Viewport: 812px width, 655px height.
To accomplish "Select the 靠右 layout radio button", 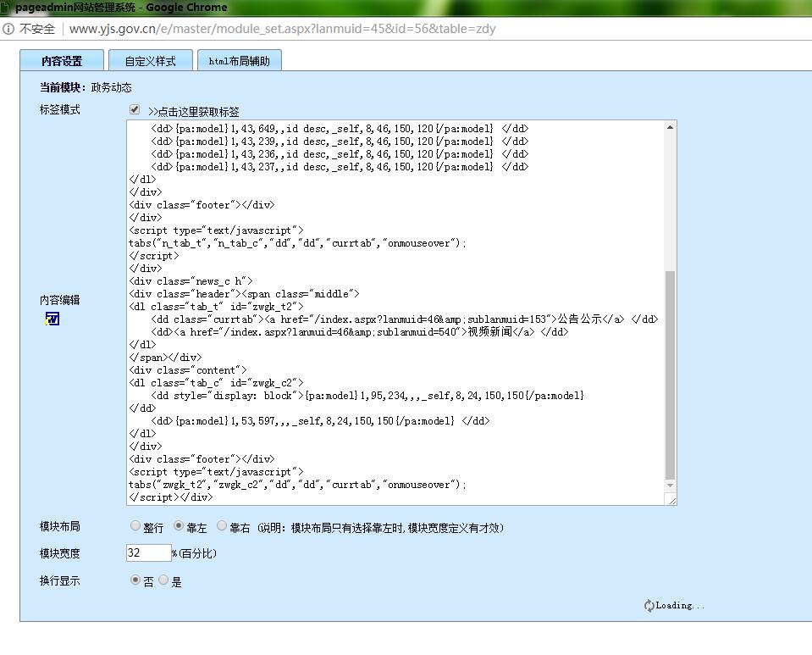I will 222,526.
